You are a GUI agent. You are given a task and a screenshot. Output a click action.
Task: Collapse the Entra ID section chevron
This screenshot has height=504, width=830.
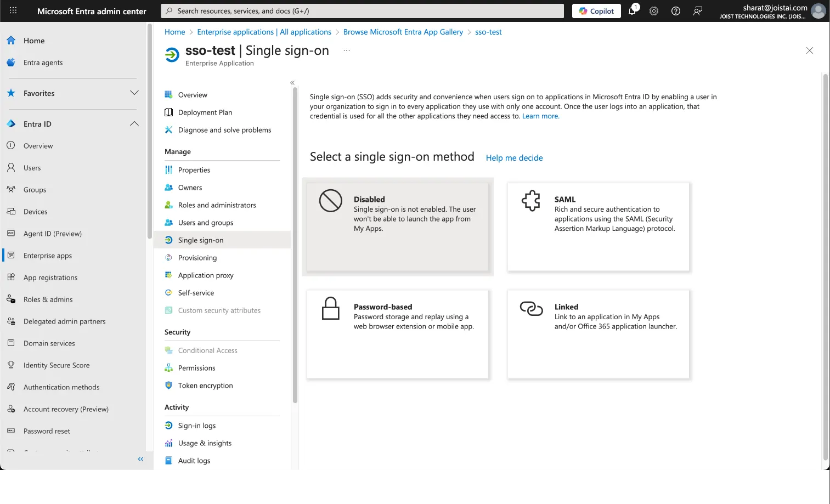134,124
